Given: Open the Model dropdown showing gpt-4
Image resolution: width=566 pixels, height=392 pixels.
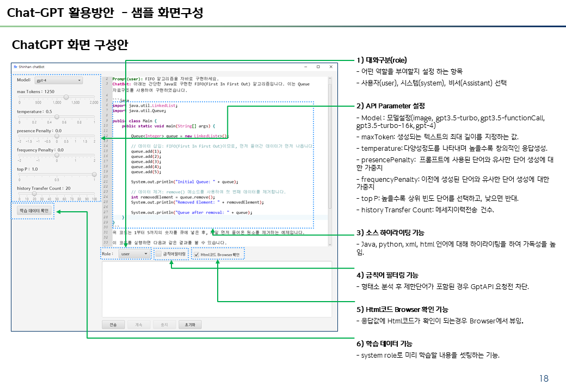Looking at the screenshot, I should pos(59,81).
